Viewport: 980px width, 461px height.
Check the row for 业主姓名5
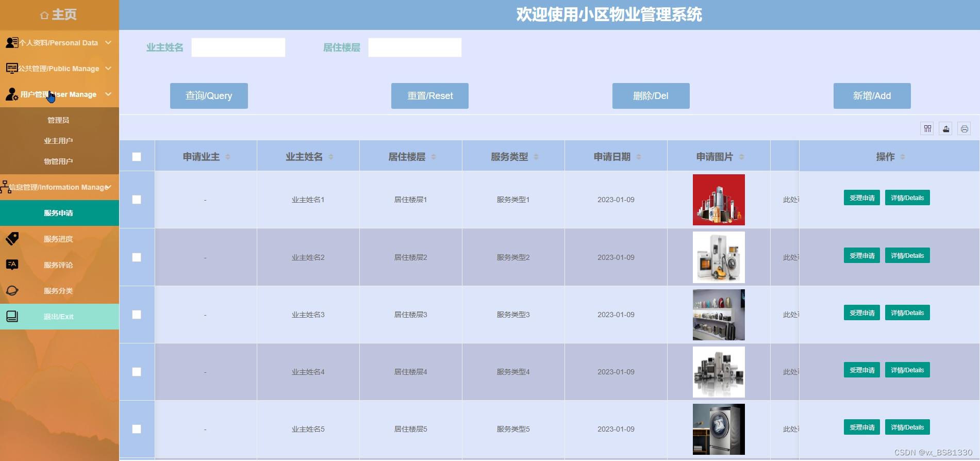coord(137,429)
